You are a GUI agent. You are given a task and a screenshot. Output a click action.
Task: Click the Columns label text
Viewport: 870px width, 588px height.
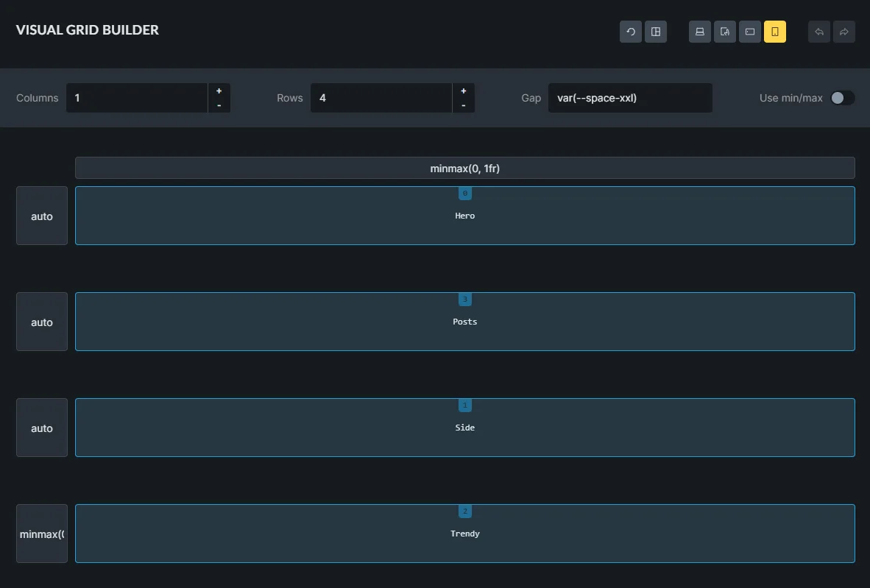(38, 98)
